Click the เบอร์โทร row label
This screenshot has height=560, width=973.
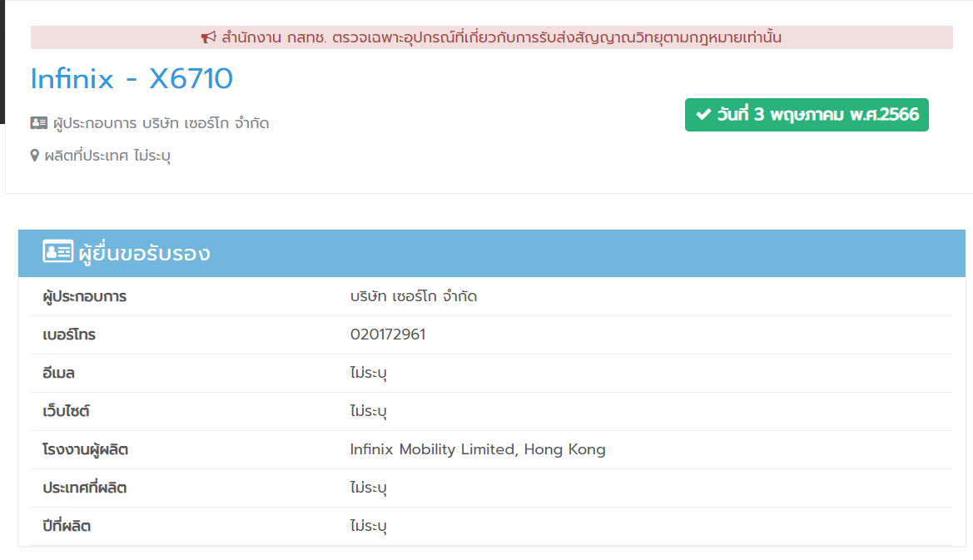pos(69,335)
